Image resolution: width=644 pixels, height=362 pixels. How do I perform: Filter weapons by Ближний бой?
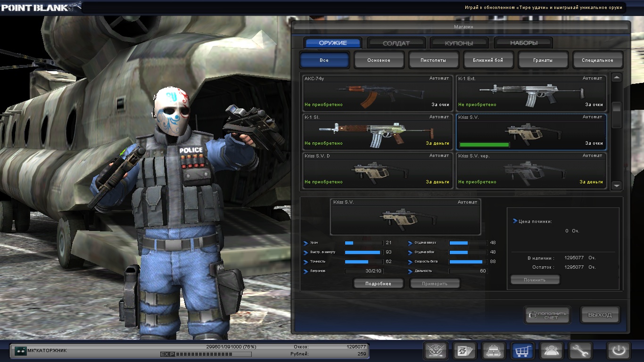(488, 60)
